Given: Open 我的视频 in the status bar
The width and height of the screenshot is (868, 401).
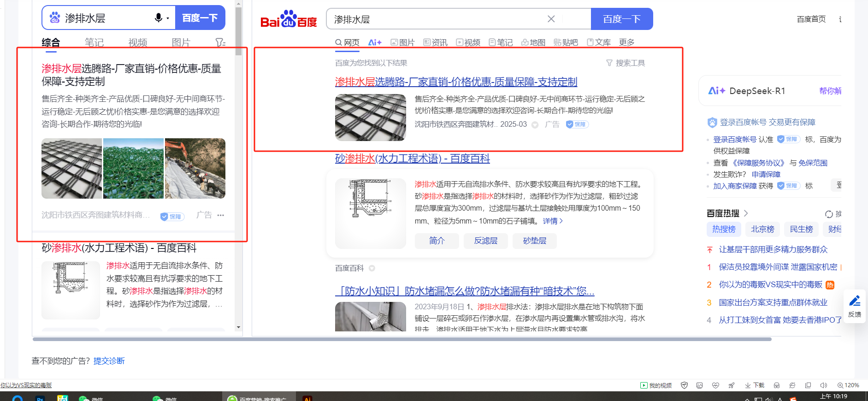Looking at the screenshot, I should (x=656, y=385).
